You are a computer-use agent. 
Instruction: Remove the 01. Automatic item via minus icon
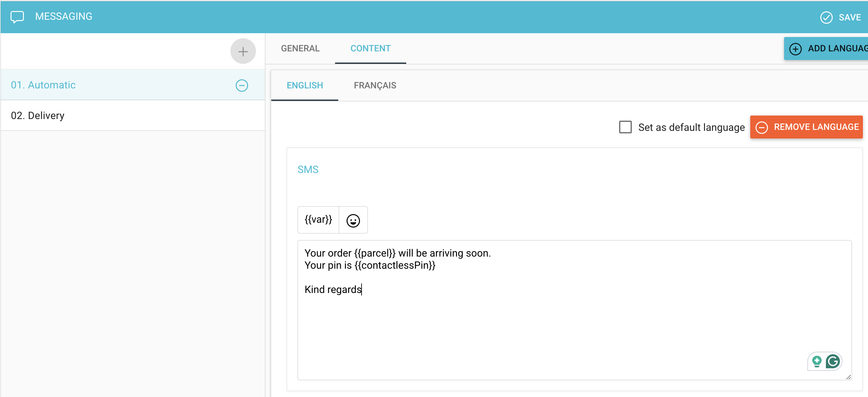click(242, 85)
